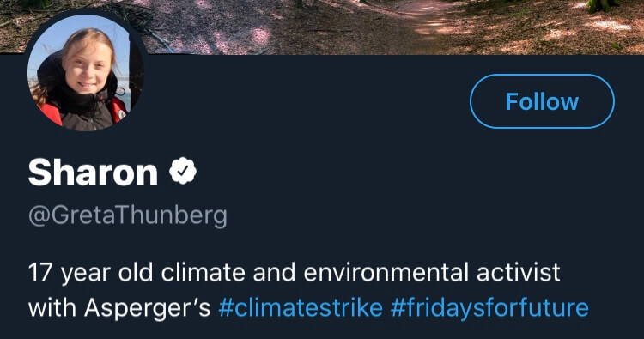Click the words "with Asperger's" in bio
Image resolution: width=644 pixels, height=339 pixels.
119,308
